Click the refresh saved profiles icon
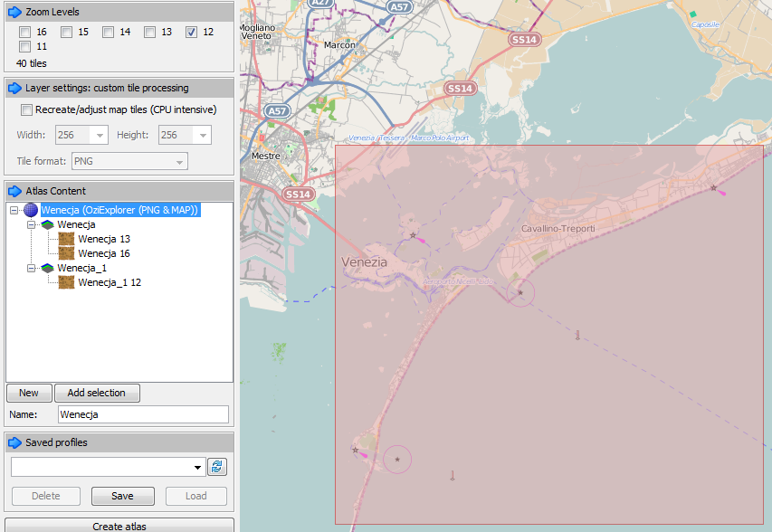The width and height of the screenshot is (772, 532). coord(217,467)
